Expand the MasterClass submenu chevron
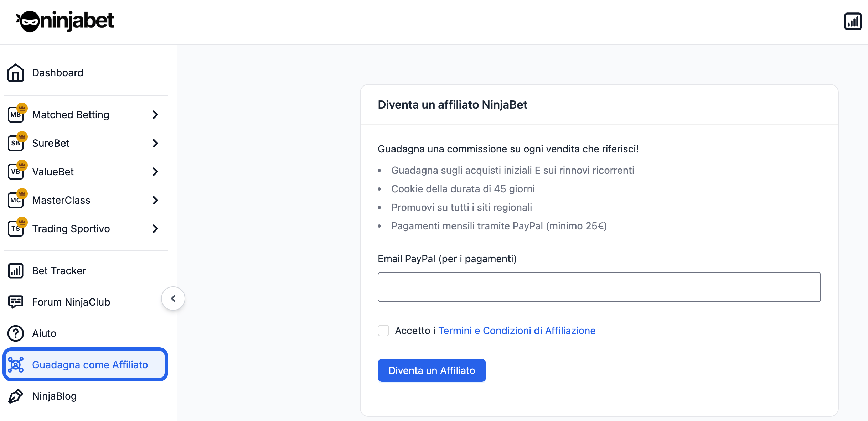868x421 pixels. point(155,200)
